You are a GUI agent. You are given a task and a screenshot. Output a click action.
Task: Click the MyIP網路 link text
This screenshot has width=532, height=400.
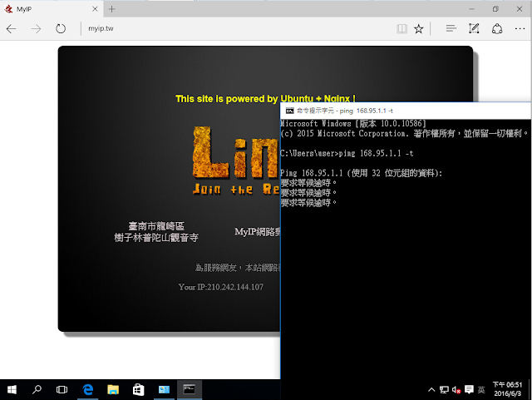257,232
